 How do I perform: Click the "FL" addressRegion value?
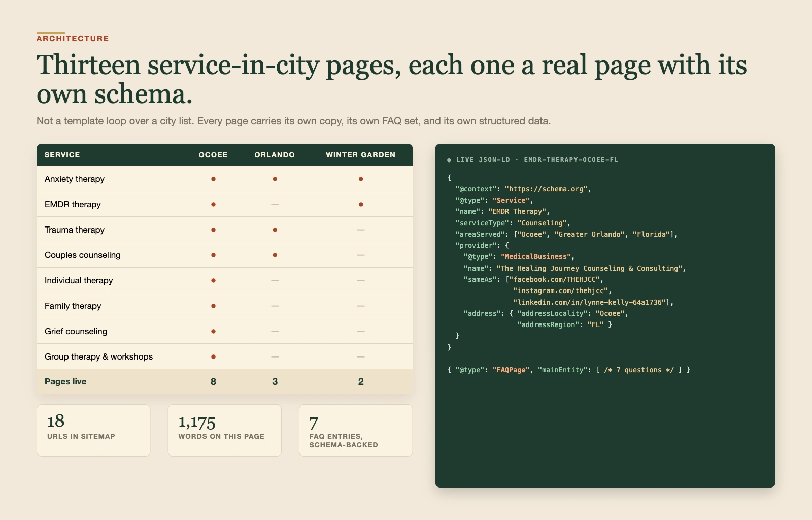coord(596,324)
